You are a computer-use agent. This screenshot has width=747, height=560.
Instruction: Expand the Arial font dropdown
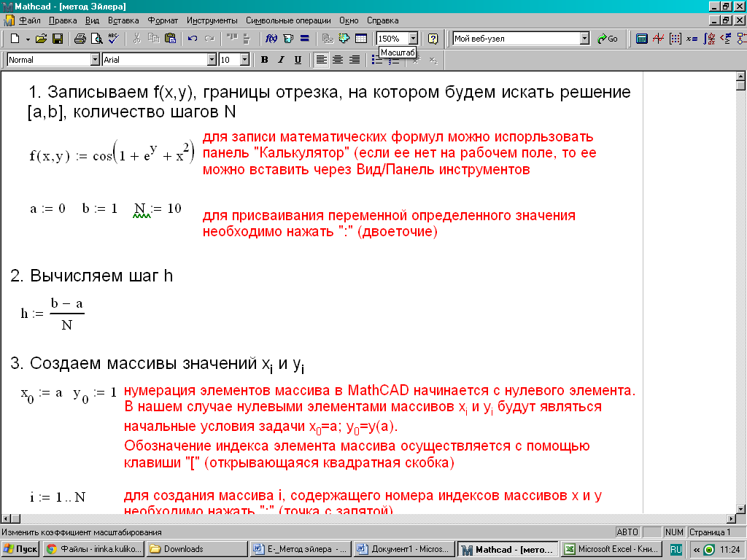click(x=212, y=60)
